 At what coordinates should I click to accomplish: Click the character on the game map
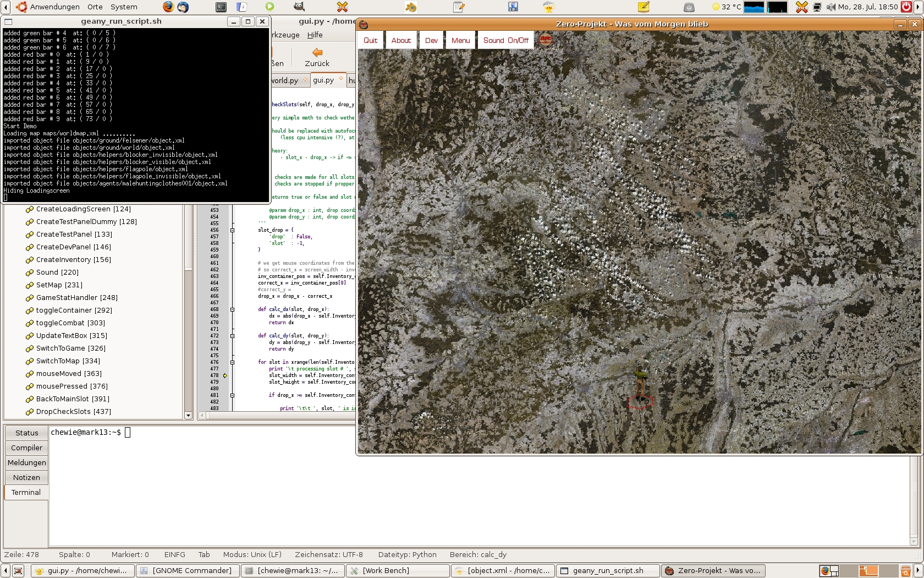pyautogui.click(x=640, y=381)
